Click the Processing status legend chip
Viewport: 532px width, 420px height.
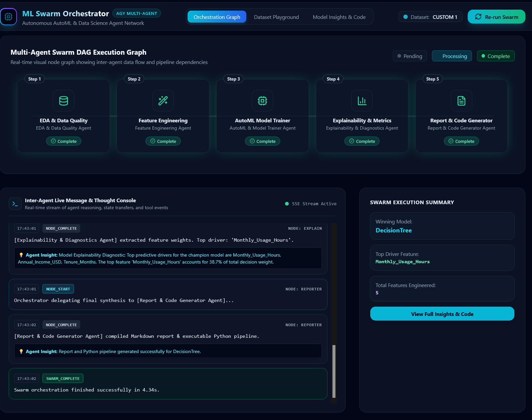(452, 56)
